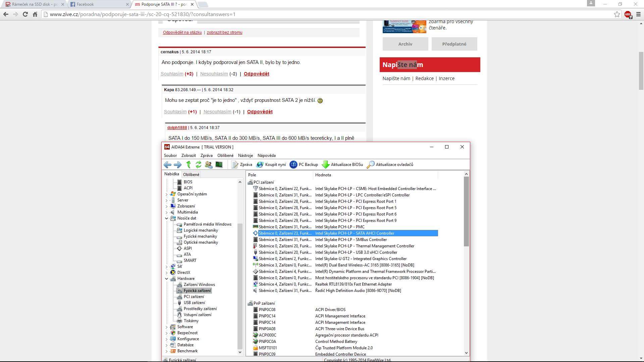644x362 pixels.
Task: Click the AIDA64 green up-level arrow
Action: 189,165
